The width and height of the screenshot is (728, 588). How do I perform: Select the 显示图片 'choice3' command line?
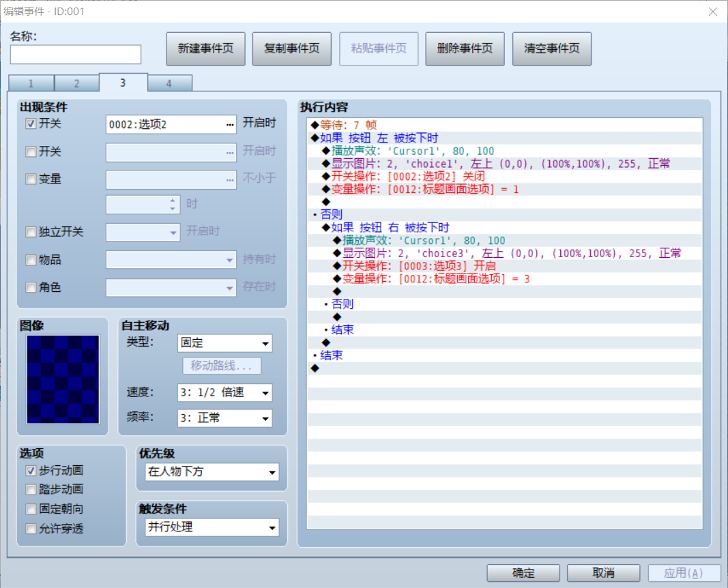coord(505,253)
